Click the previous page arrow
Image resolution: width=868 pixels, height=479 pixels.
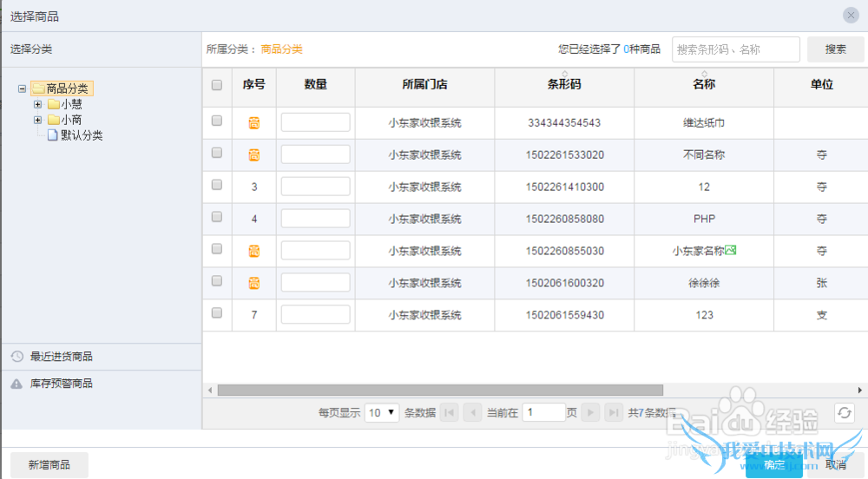[x=472, y=413]
